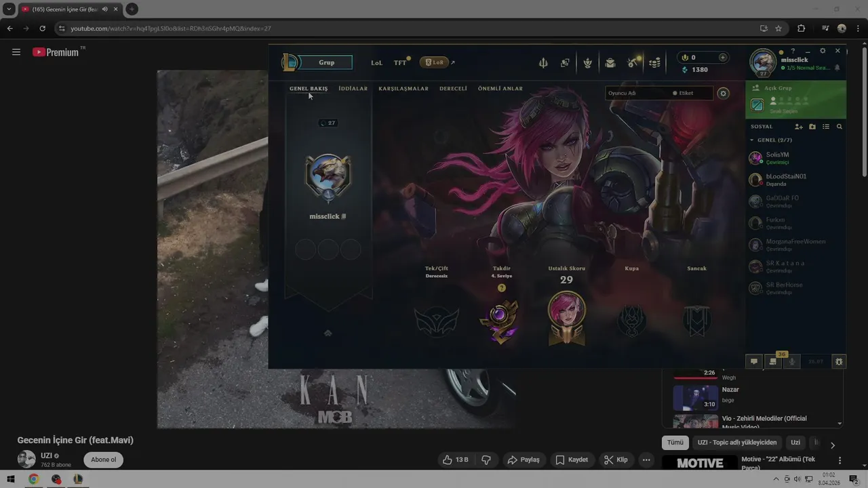This screenshot has width=868, height=488.
Task: Open the more actions menu beside Klip
Action: point(646,460)
